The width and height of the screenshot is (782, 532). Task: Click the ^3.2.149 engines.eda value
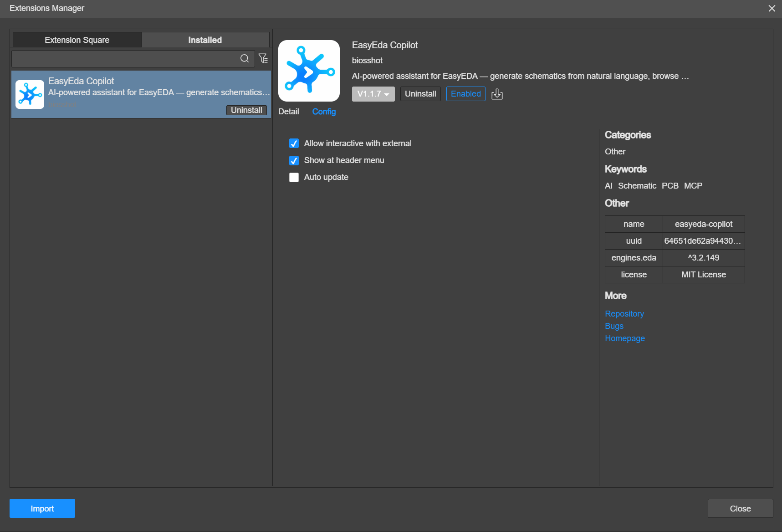point(704,258)
